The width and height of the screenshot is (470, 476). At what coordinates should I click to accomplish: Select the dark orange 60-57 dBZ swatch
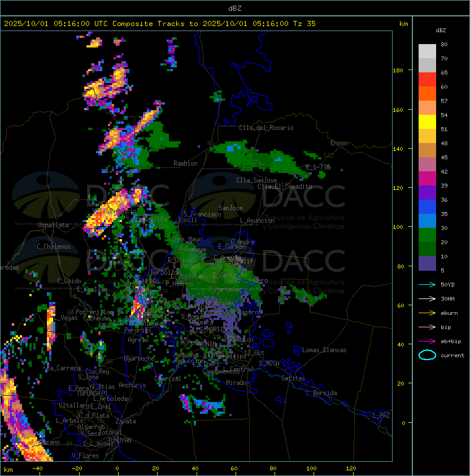[427, 93]
